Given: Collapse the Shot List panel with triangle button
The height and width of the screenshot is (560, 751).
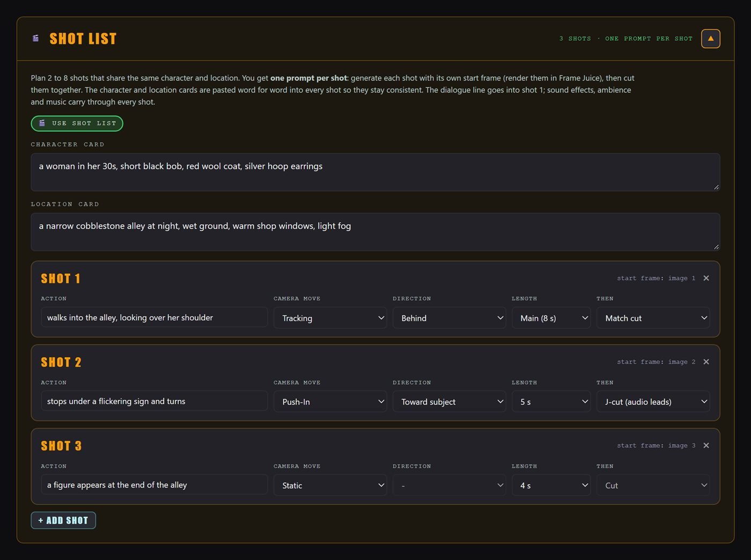Looking at the screenshot, I should coord(710,39).
